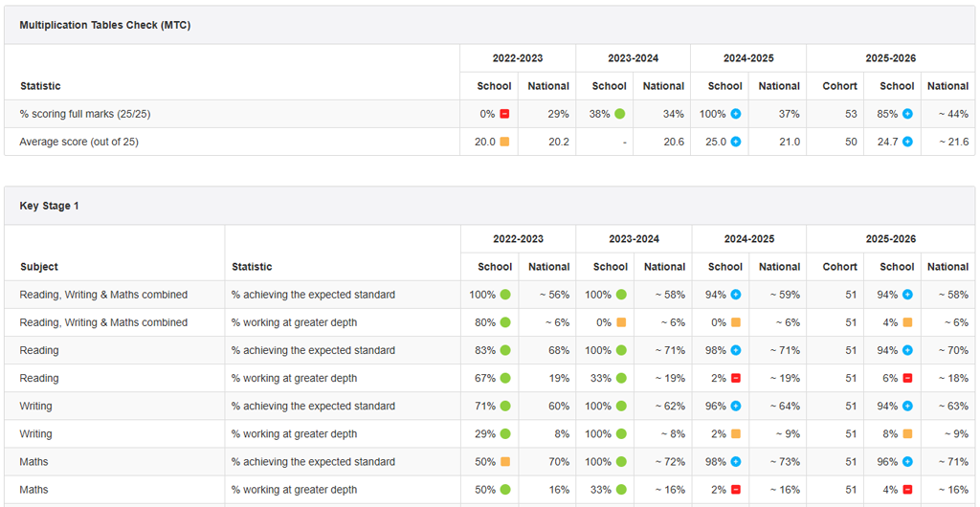
Task: Click orange square beside Maths 50% expected standard
Action: [505, 462]
